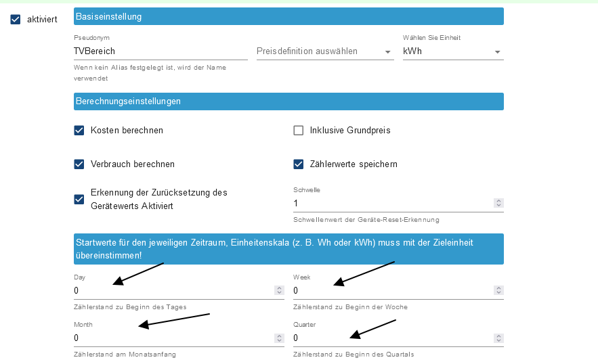
Task: Click the Month field spinner arrows
Action: click(x=279, y=338)
